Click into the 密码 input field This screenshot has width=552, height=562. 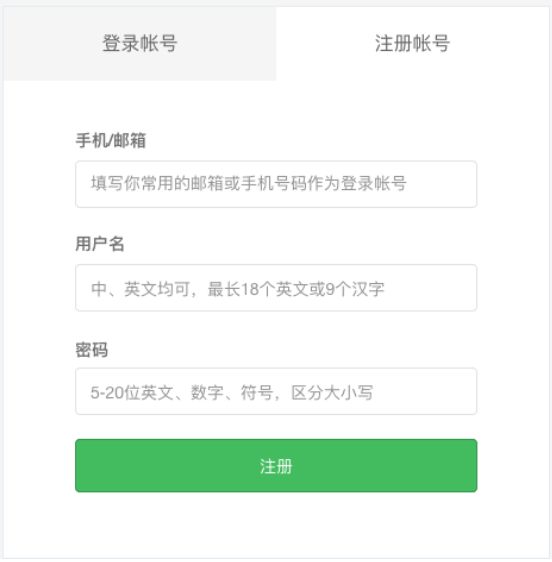[x=276, y=391]
